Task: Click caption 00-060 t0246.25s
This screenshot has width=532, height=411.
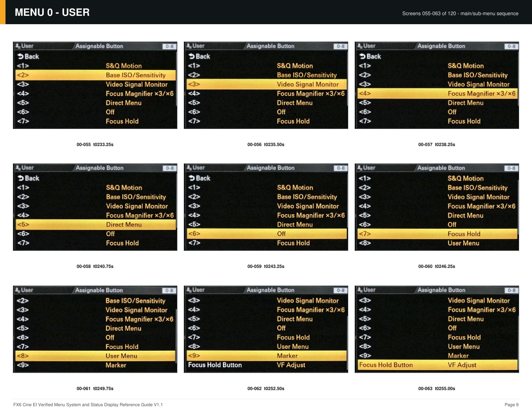Action: [x=437, y=266]
